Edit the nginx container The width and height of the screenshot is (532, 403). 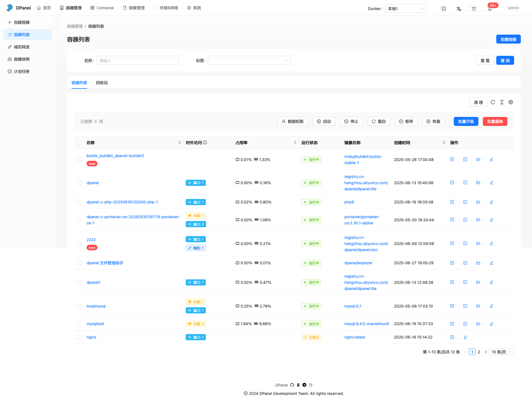tap(465, 337)
